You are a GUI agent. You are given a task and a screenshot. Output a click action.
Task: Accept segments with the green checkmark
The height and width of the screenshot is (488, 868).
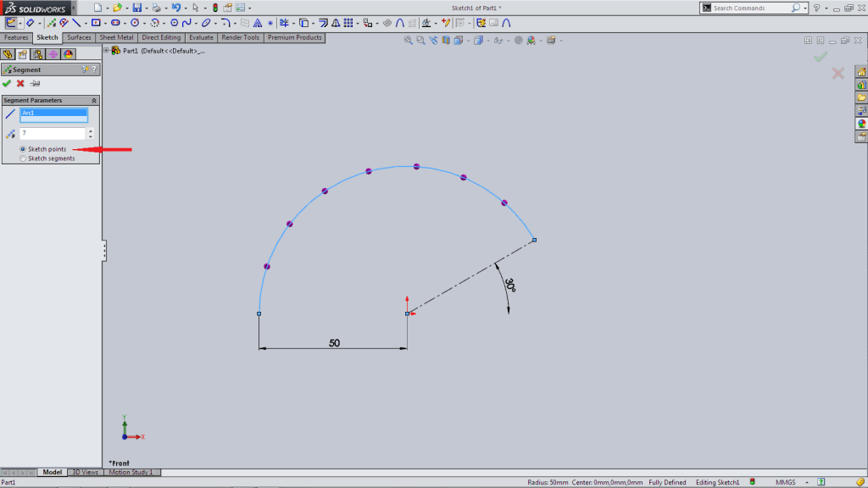point(6,84)
